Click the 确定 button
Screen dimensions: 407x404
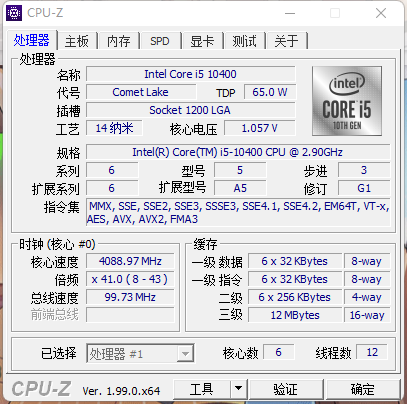[363, 389]
